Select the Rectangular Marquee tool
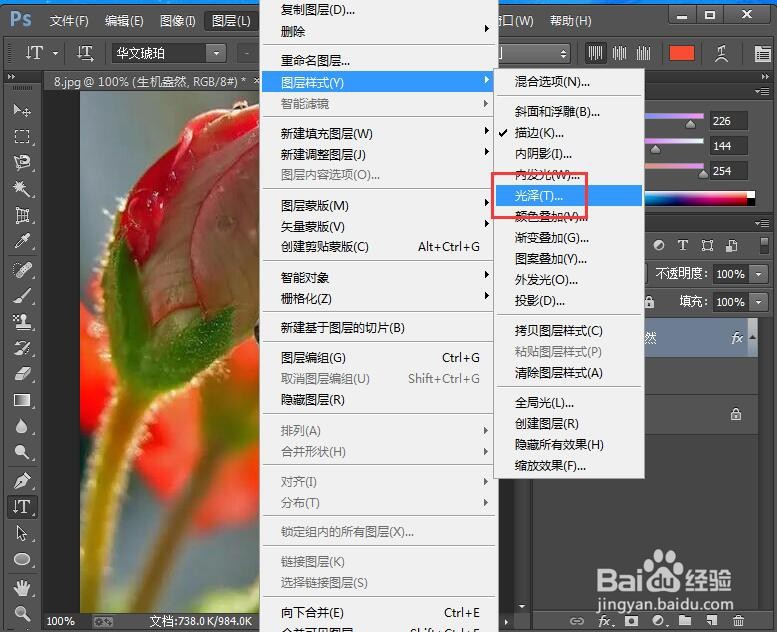777x632 pixels. coord(21,136)
